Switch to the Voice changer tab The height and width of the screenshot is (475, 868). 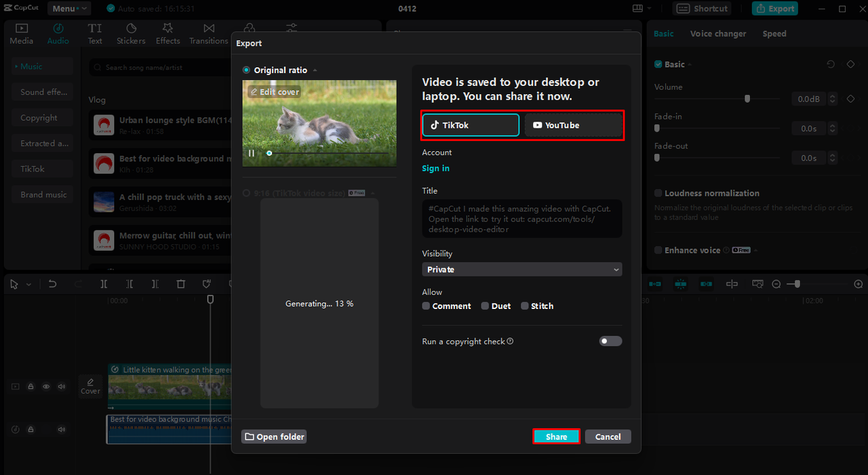(718, 34)
